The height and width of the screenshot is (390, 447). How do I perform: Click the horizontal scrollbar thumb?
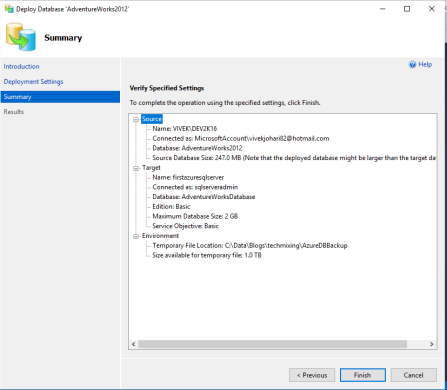[x=272, y=344]
